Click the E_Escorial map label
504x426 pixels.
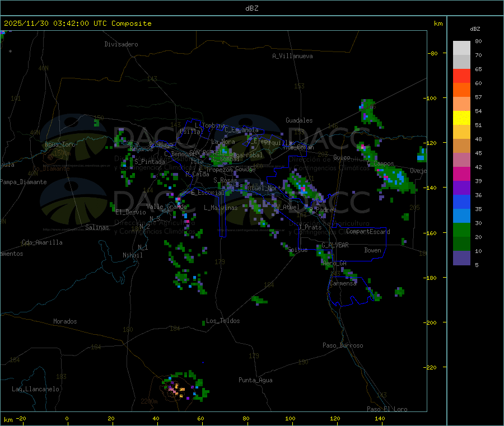208,193
